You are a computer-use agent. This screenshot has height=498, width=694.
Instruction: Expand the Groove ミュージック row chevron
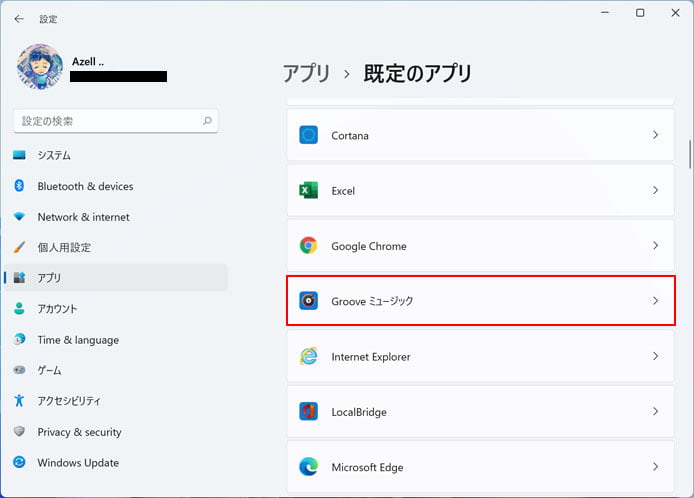pyautogui.click(x=655, y=301)
